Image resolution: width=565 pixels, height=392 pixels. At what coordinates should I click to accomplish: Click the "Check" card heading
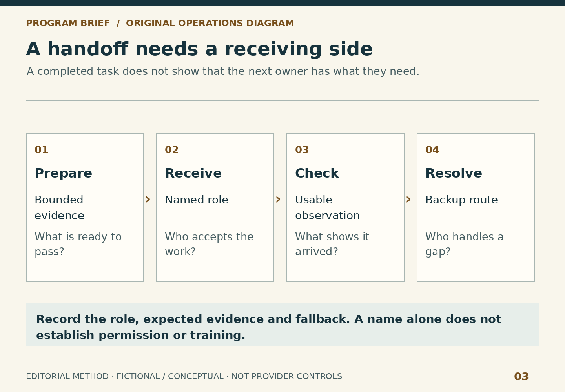317,173
